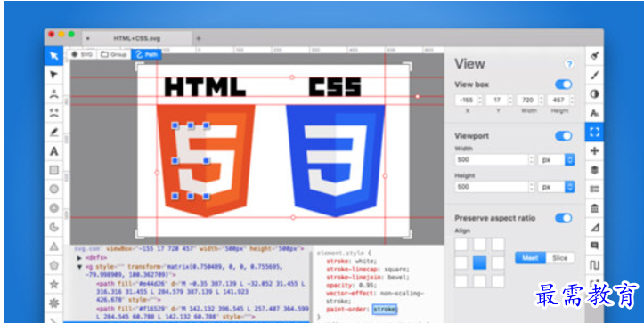Select center alignment cell
Image resolution: width=644 pixels, height=323 pixels.
pyautogui.click(x=479, y=262)
